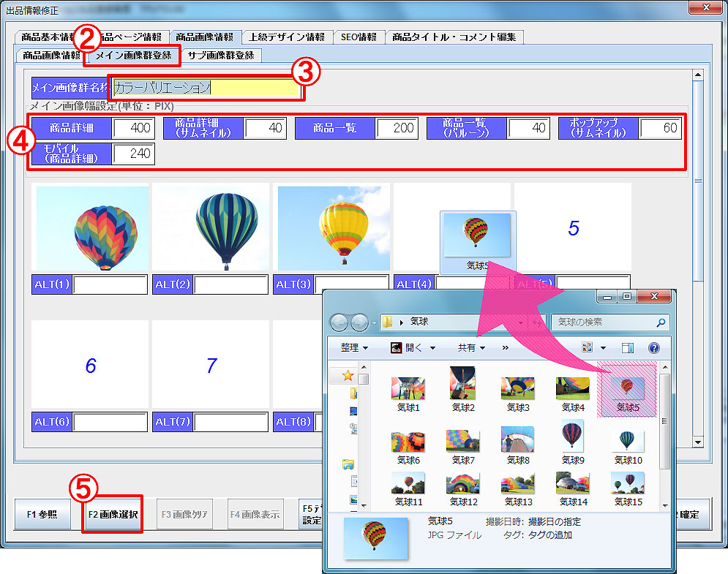The width and height of the screenshot is (728, 574).
Task: Open the SEO情報 tab
Action: [x=359, y=37]
